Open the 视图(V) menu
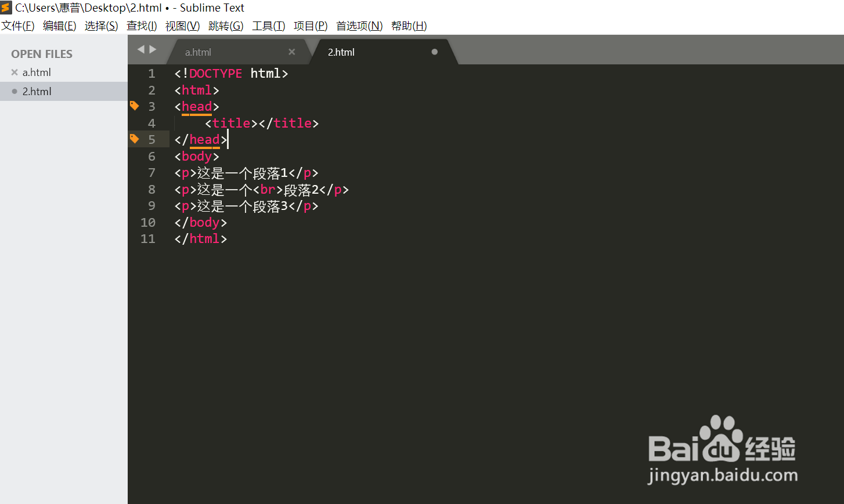 182,26
